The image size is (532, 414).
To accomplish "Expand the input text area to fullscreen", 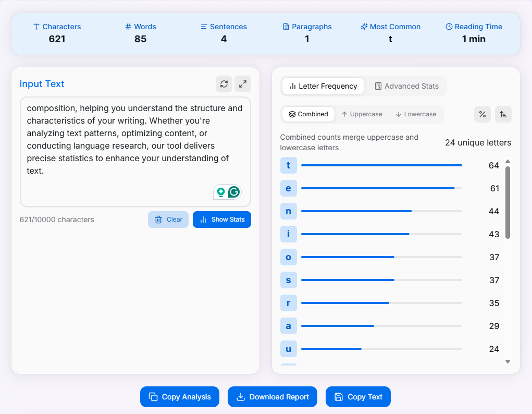I will [x=243, y=84].
